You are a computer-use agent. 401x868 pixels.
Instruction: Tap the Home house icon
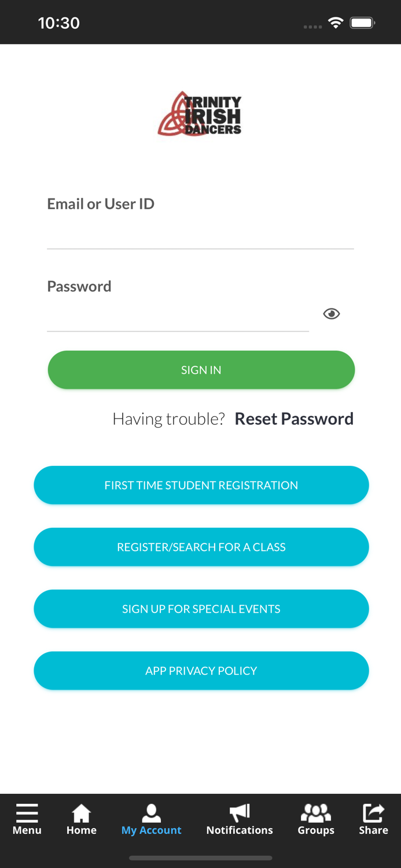81,813
